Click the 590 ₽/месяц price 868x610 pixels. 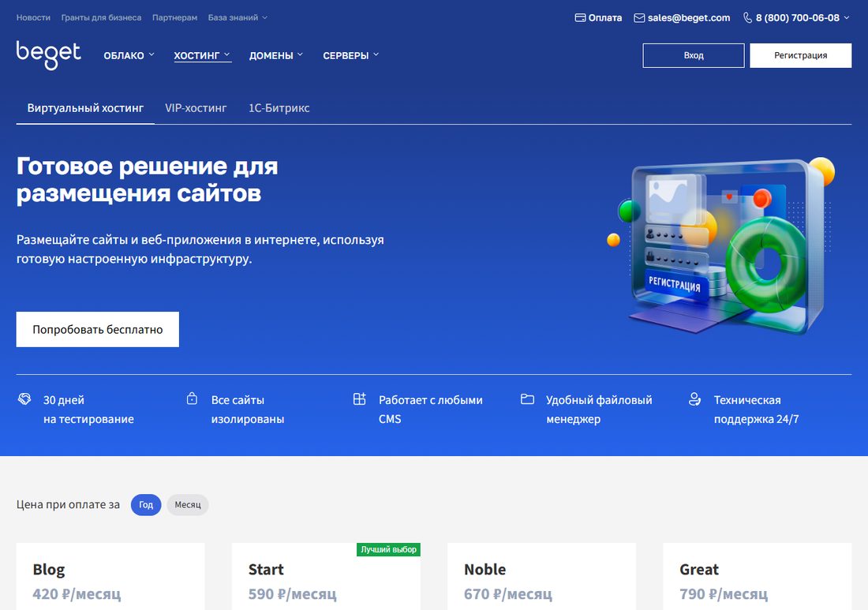tap(292, 594)
